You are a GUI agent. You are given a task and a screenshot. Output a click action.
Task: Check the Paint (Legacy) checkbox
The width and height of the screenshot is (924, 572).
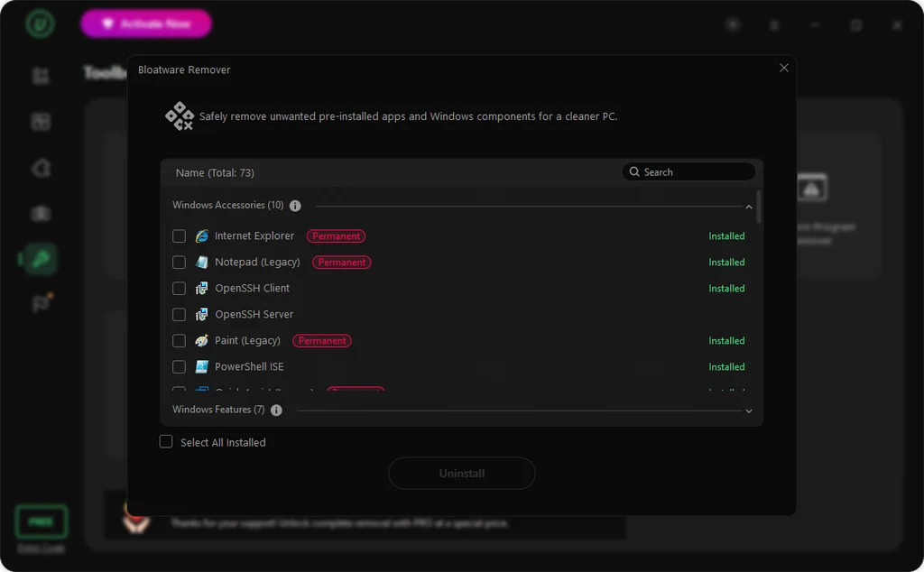click(x=180, y=341)
